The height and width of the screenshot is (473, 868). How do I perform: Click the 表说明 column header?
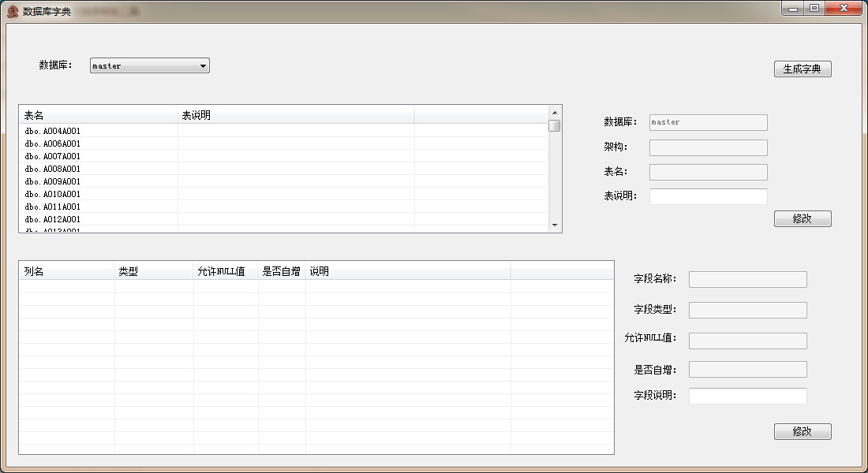(295, 115)
